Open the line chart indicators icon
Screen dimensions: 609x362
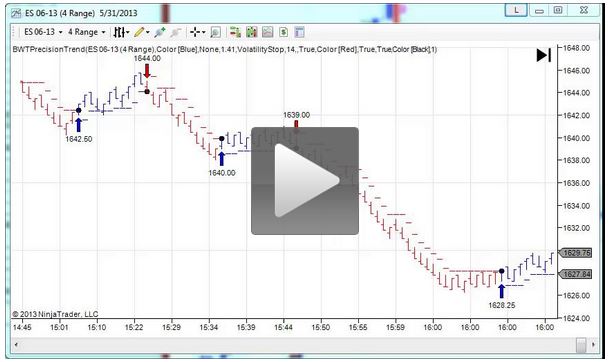(267, 32)
